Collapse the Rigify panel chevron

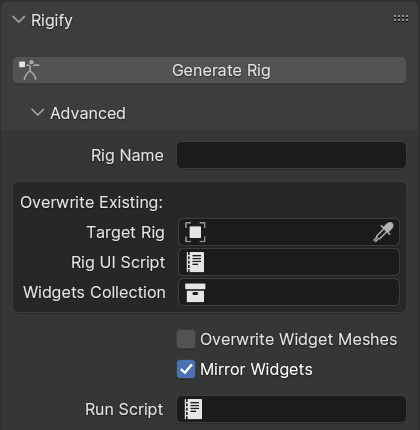[19, 20]
